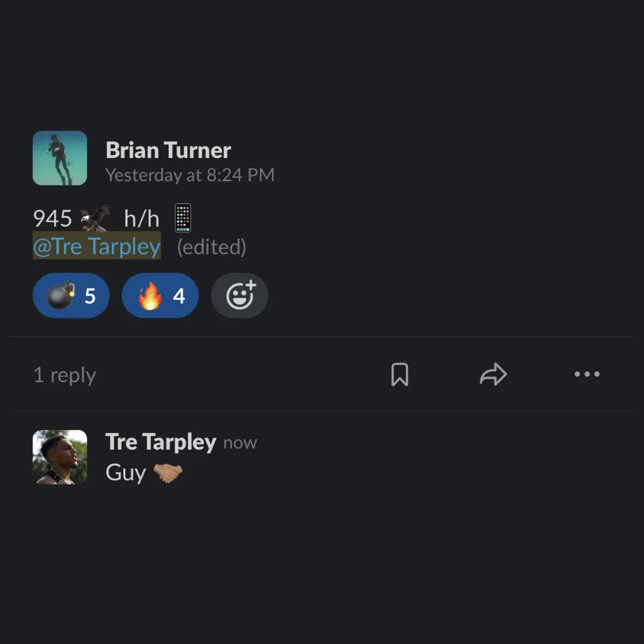The width and height of the screenshot is (644, 644).
Task: Click the mobile phone emoji in message
Action: click(183, 218)
